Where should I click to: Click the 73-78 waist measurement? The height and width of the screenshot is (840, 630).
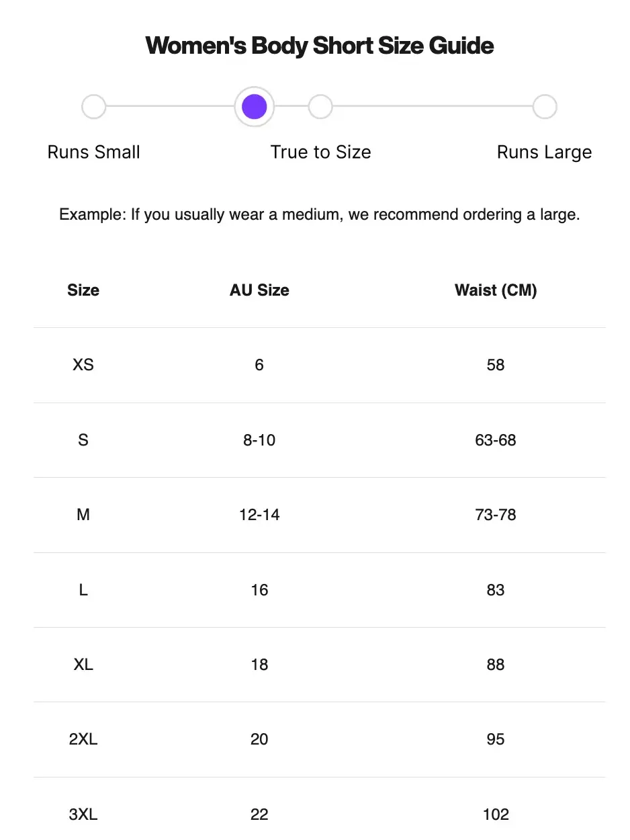pyautogui.click(x=496, y=515)
